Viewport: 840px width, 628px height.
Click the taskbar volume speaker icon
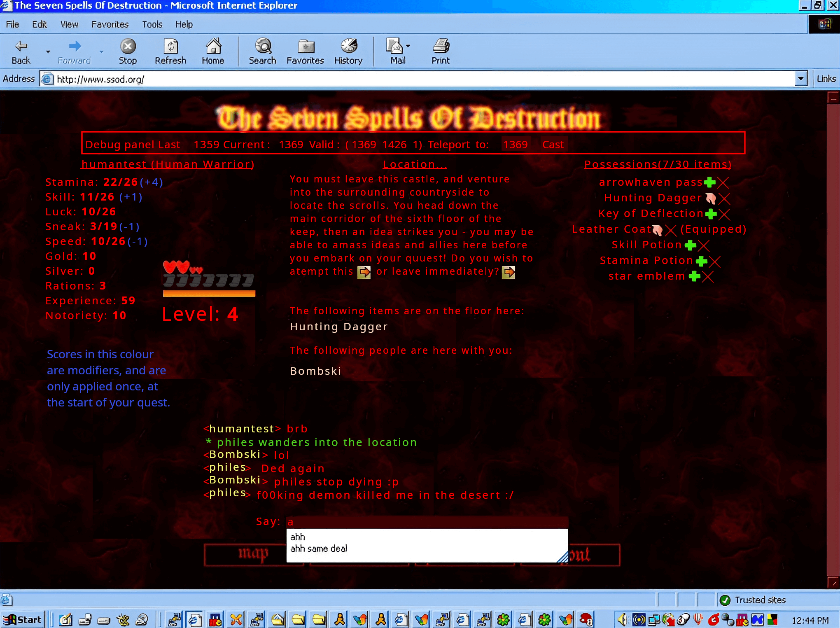point(623,619)
